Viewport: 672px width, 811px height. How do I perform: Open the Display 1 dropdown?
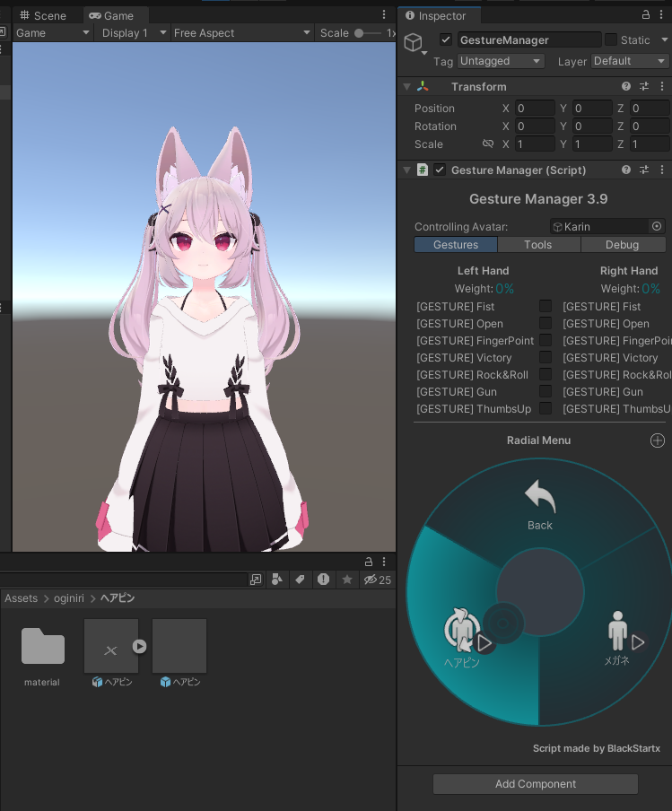(x=134, y=33)
